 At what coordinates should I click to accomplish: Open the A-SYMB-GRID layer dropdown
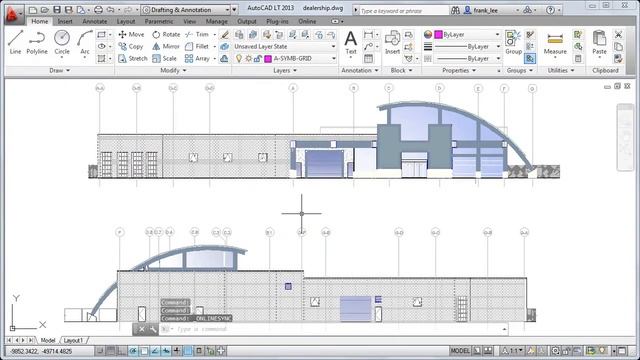tap(285, 58)
